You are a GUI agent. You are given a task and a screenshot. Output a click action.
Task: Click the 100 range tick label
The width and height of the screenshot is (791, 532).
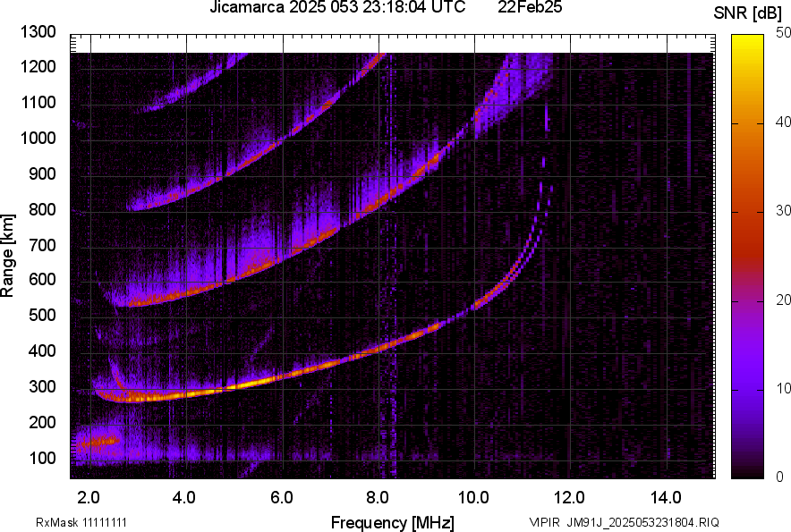point(42,458)
